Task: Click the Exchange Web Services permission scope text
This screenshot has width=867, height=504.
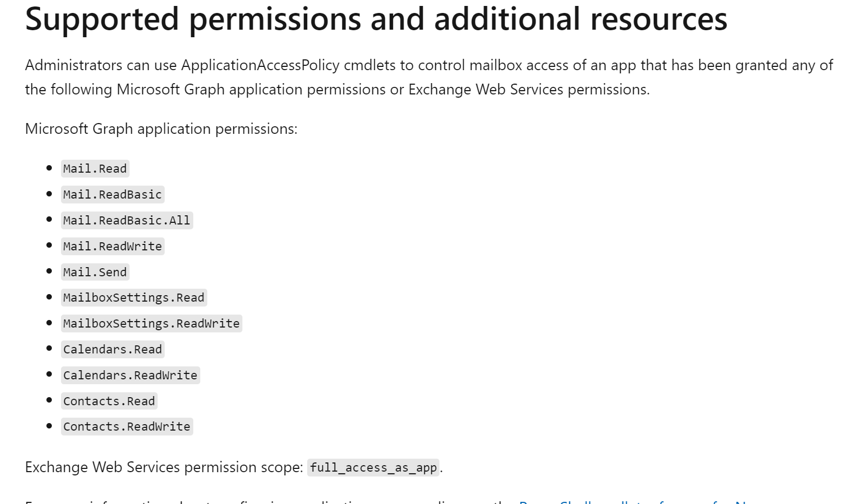Action: pos(164,467)
